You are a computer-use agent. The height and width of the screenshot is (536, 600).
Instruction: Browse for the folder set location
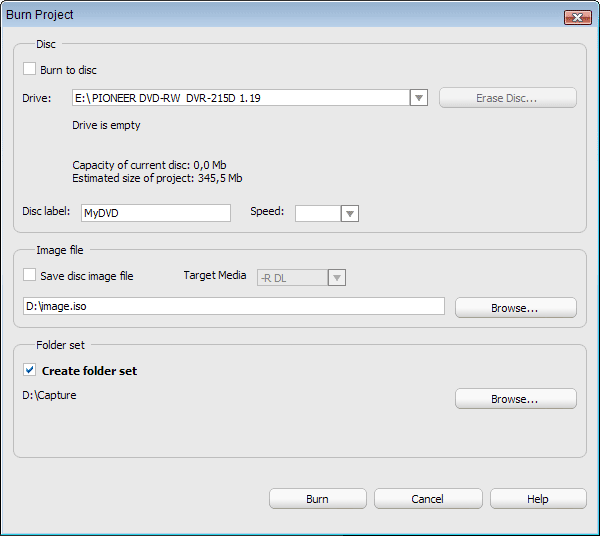click(x=516, y=399)
